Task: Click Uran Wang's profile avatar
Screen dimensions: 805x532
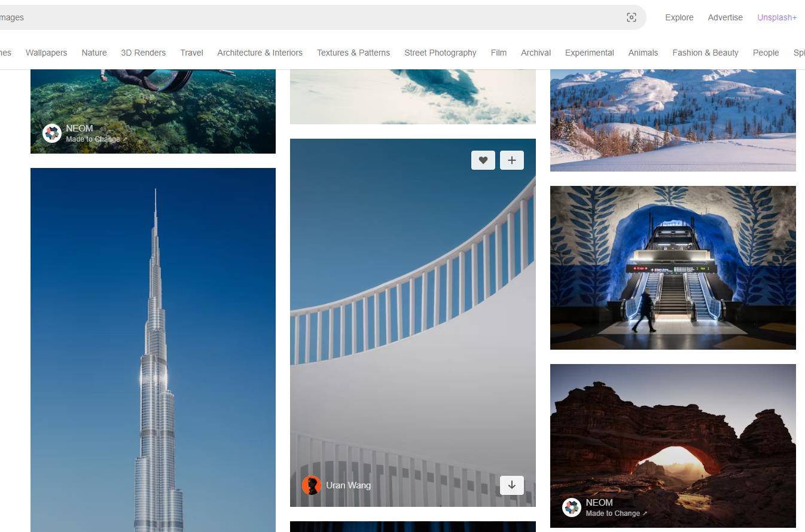Action: [x=311, y=485]
